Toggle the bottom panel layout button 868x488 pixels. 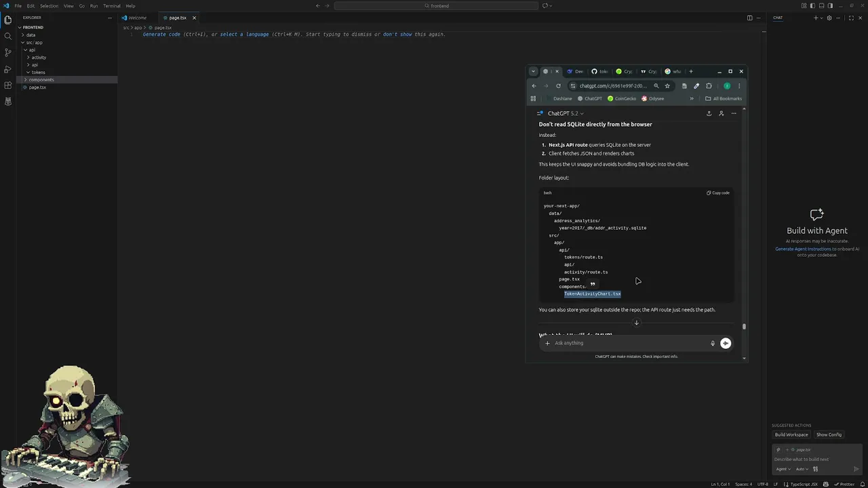(821, 6)
